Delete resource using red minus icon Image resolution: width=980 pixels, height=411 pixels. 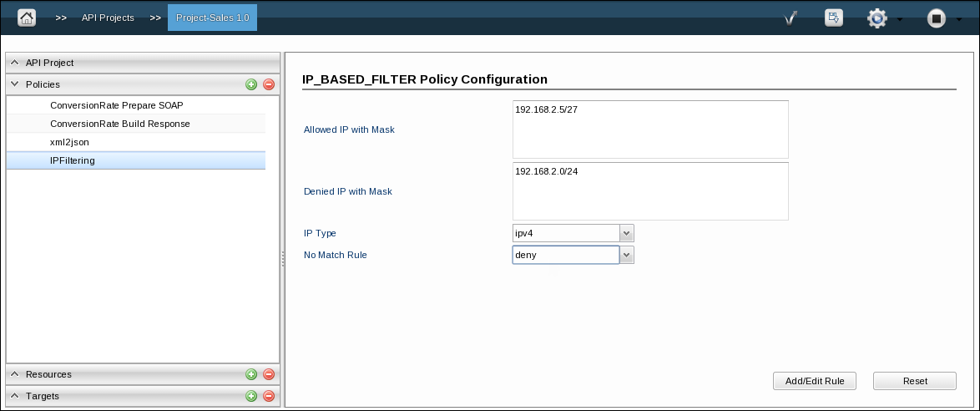(269, 374)
